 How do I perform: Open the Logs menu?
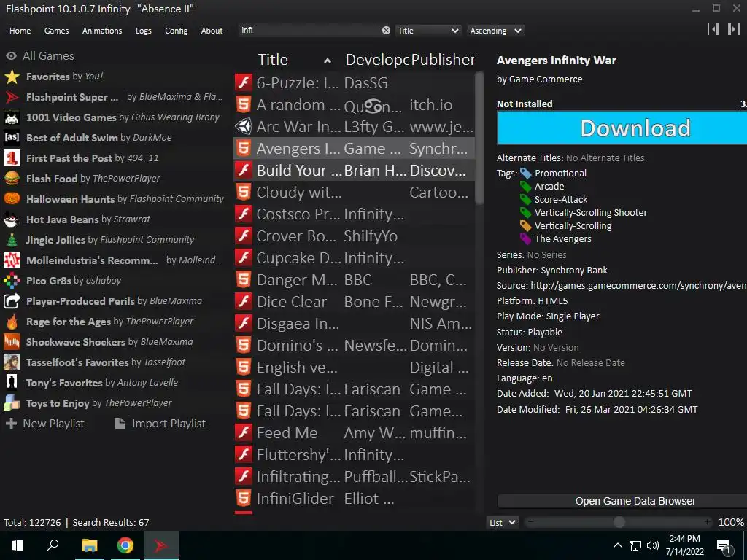(144, 31)
